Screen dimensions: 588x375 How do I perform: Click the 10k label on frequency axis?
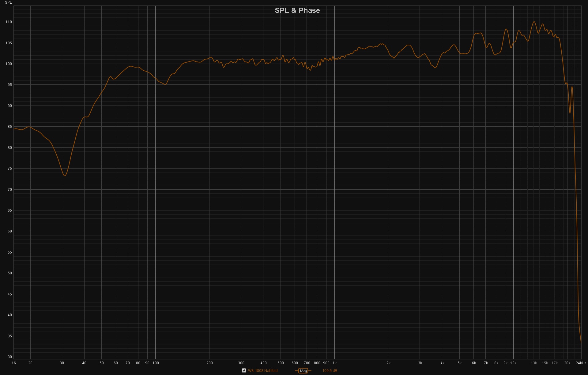tap(513, 363)
